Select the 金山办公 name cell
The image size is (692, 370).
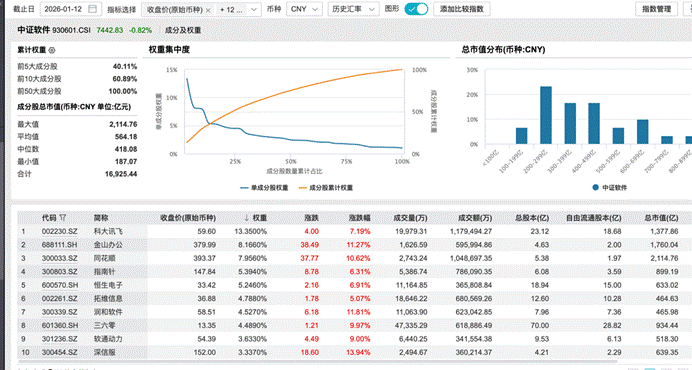108,245
